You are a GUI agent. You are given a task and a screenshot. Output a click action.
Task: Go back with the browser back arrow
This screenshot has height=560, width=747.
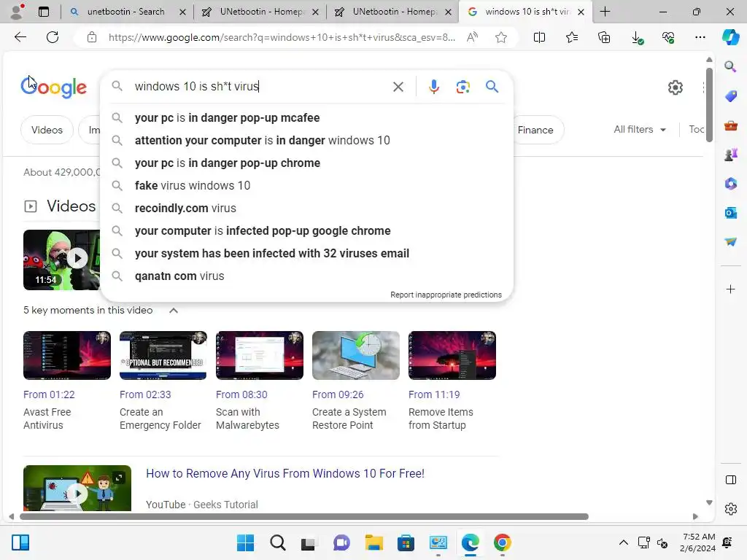20,37
